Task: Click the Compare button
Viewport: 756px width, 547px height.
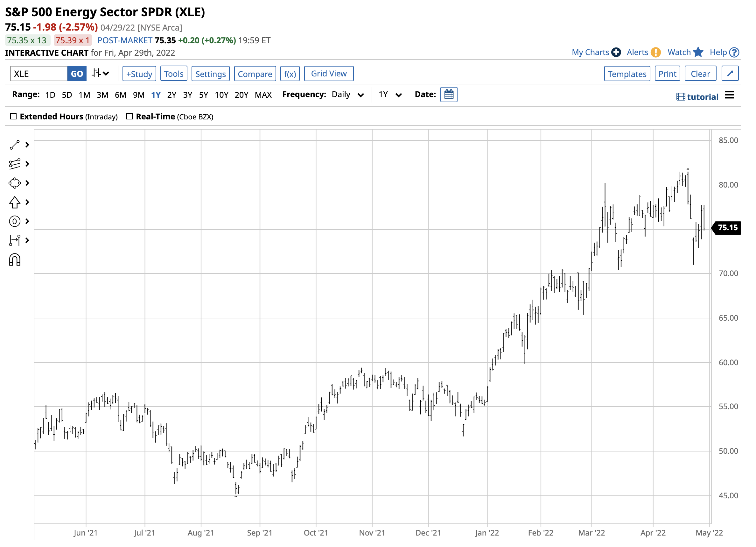Action: pyautogui.click(x=255, y=74)
